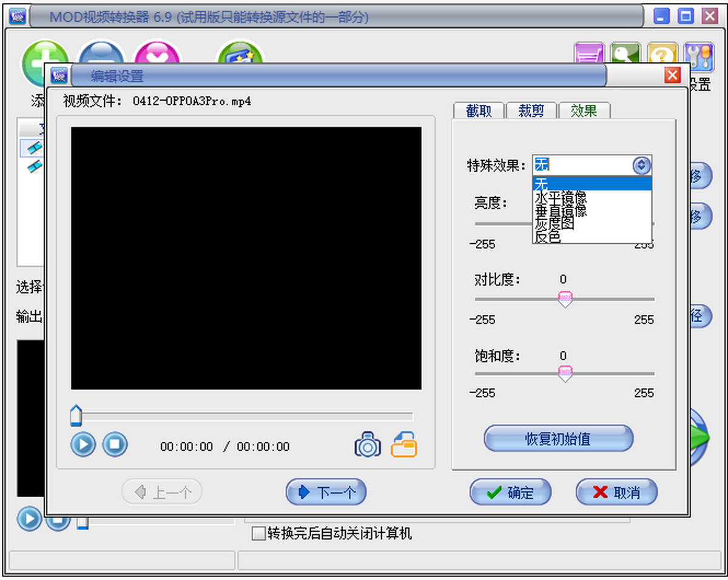The height and width of the screenshot is (580, 728).
Task: Maximize the MOD视频转换器 main window
Action: (686, 16)
